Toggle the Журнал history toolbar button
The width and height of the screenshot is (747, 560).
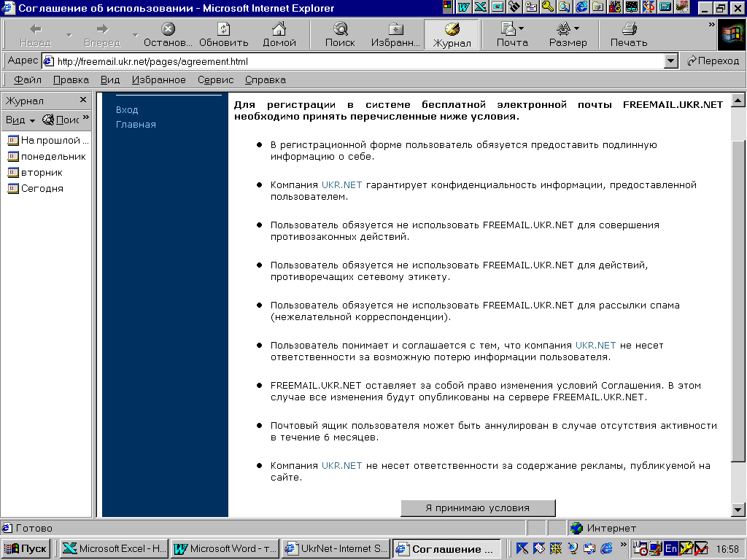pos(452,35)
